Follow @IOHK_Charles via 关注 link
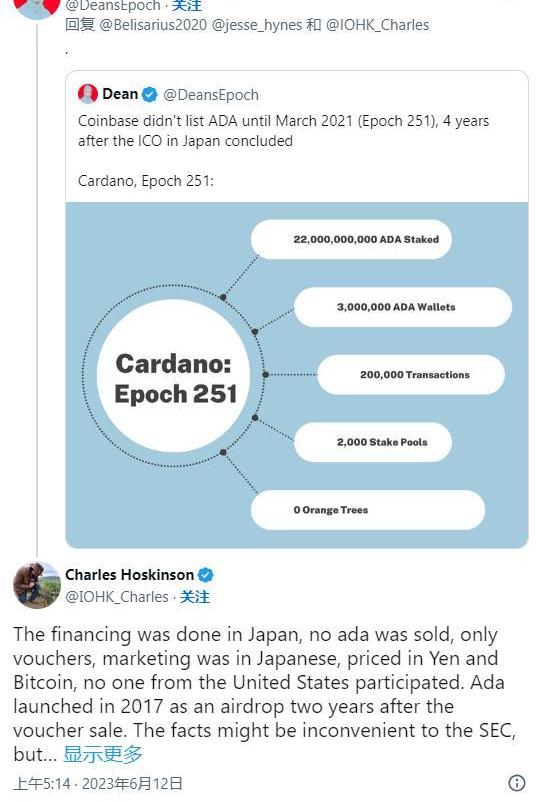The image size is (539, 802). [x=195, y=597]
